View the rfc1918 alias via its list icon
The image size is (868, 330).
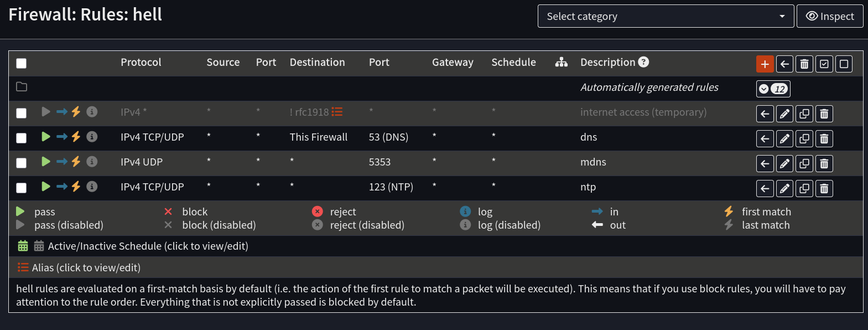pyautogui.click(x=337, y=111)
